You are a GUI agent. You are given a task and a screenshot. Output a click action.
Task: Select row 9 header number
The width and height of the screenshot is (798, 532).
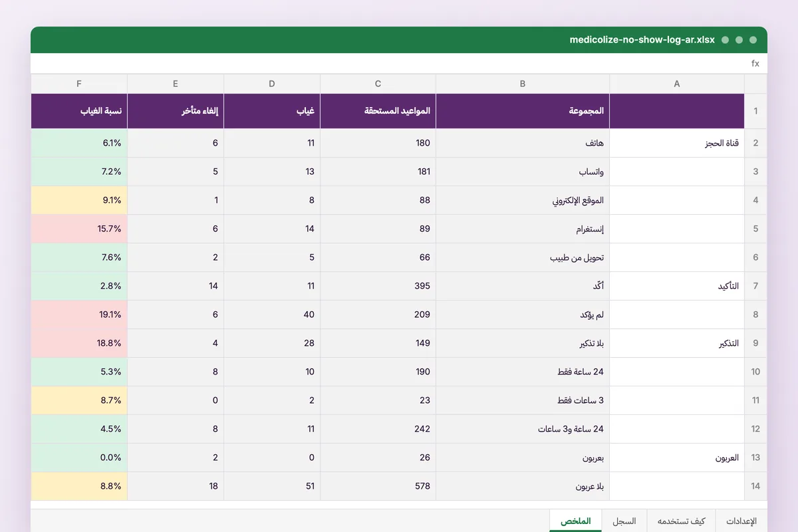coord(755,343)
